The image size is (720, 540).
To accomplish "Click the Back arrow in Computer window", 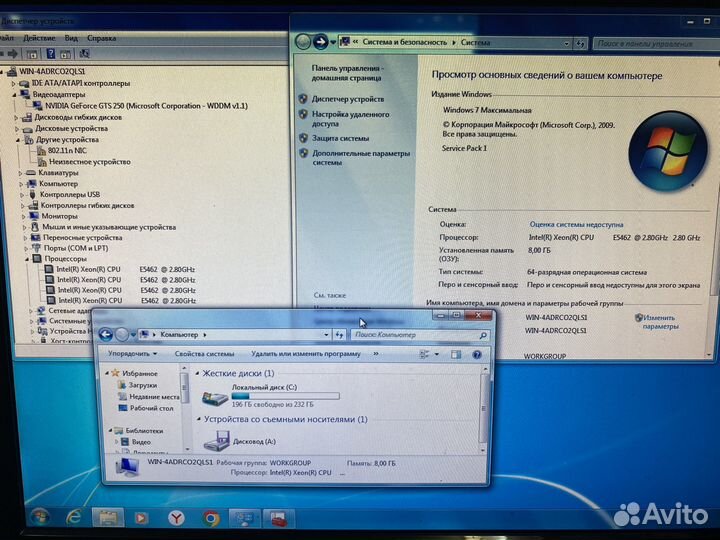I will tap(106, 334).
